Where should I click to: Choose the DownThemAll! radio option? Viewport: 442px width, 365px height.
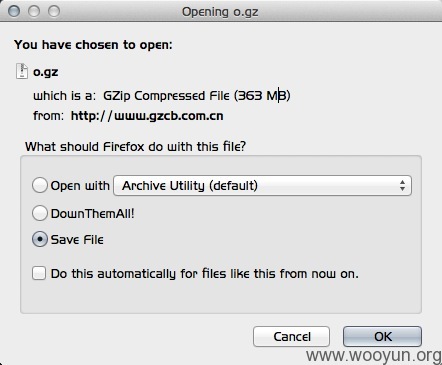coord(40,213)
